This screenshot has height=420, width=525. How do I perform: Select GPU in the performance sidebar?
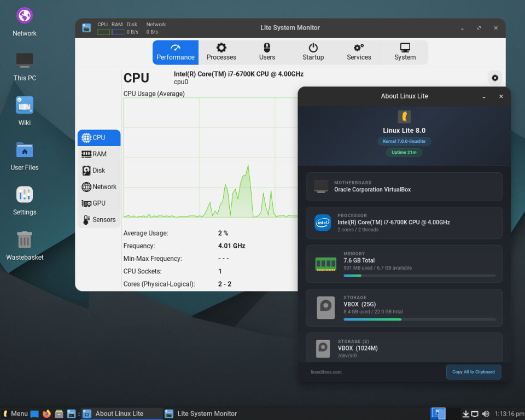click(x=99, y=203)
